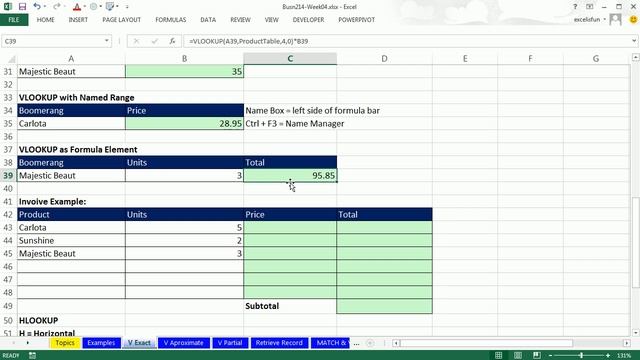
Task: Open Ribbon Display Options
Action: [x=589, y=7]
